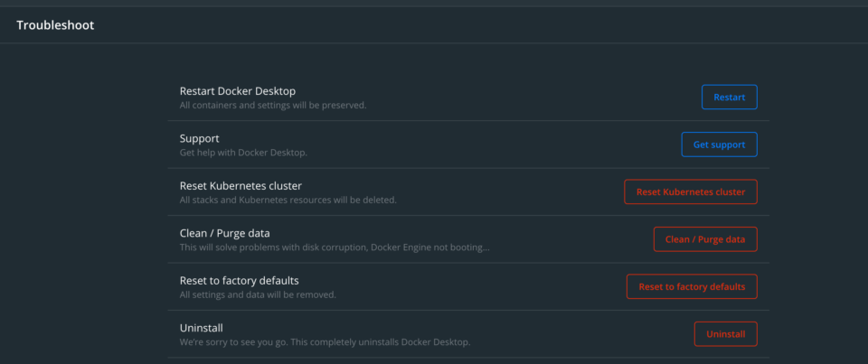This screenshot has width=868, height=364.
Task: Click the blue Restart button
Action: coord(729,98)
